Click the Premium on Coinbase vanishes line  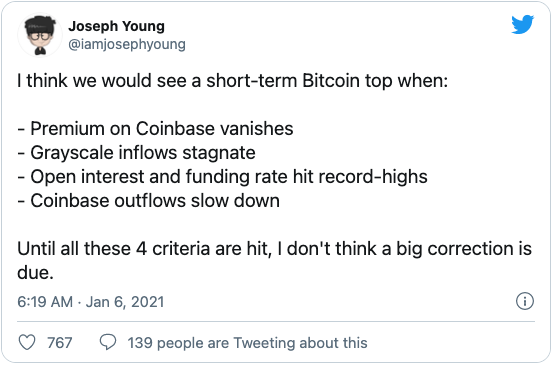(x=155, y=129)
